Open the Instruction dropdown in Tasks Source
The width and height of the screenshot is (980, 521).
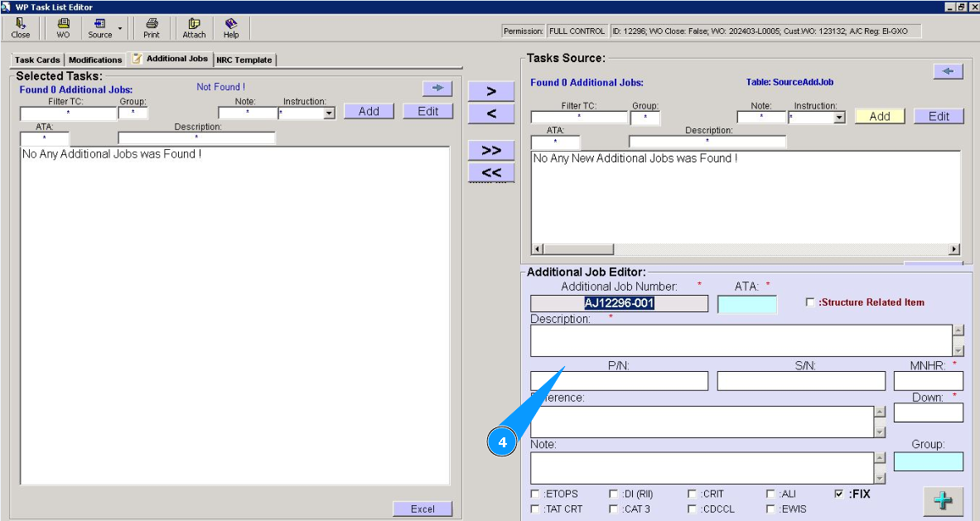point(839,118)
